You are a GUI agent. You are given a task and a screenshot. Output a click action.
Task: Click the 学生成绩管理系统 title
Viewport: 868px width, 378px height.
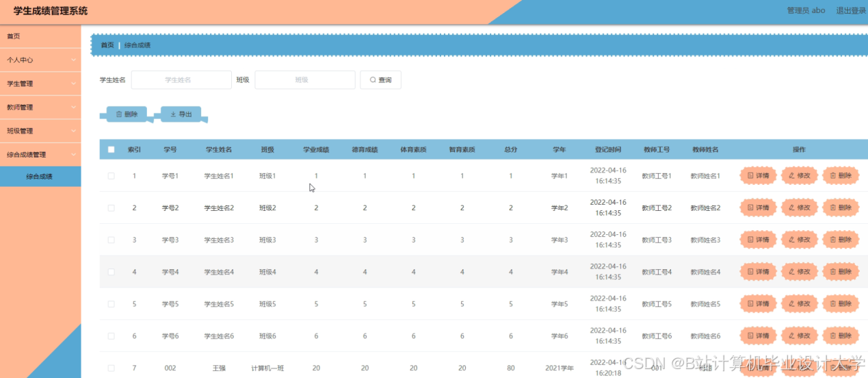tap(50, 11)
